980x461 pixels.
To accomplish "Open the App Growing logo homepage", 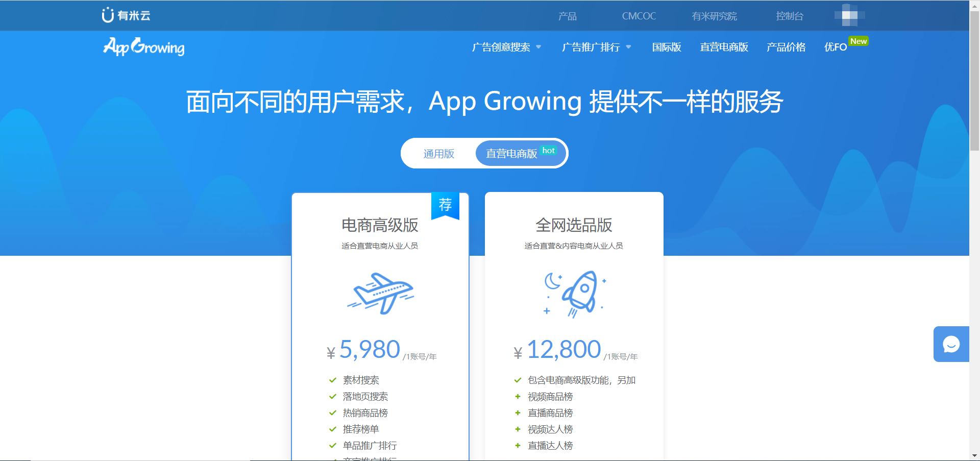I will tap(144, 46).
